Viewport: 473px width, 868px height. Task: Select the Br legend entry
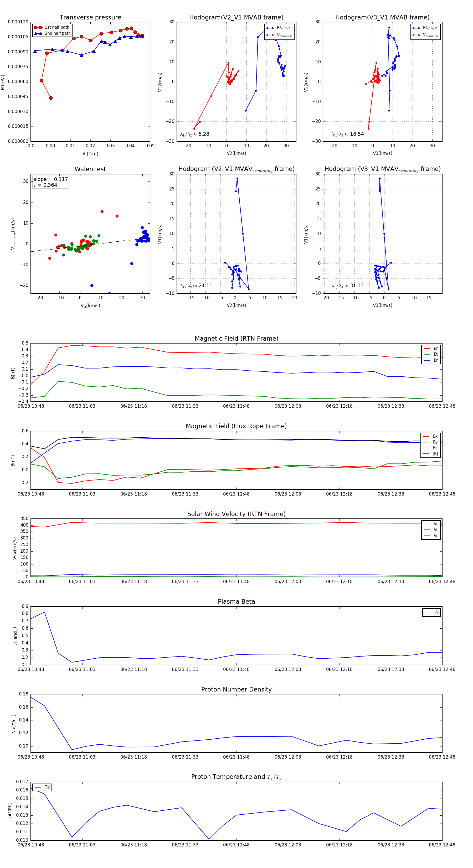[431, 349]
